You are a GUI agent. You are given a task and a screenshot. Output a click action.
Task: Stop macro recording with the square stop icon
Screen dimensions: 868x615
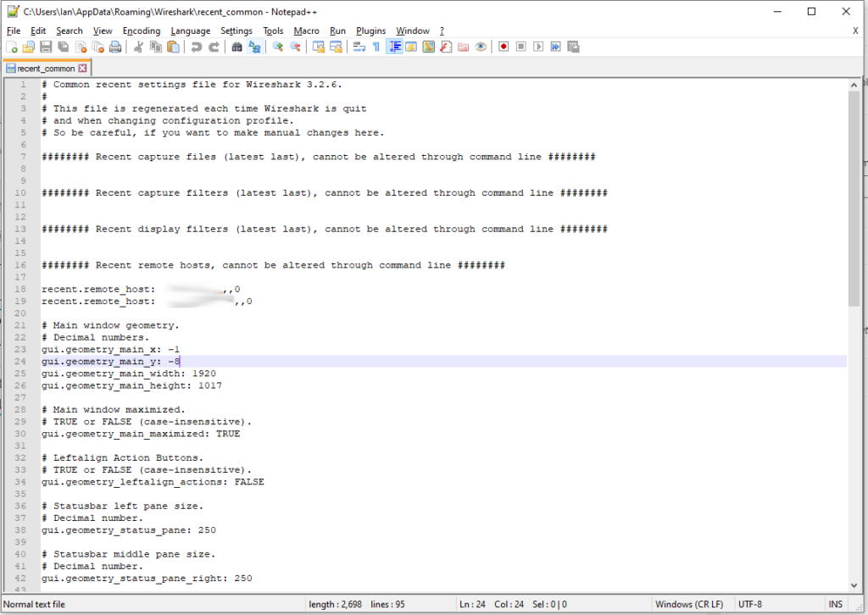pos(521,47)
